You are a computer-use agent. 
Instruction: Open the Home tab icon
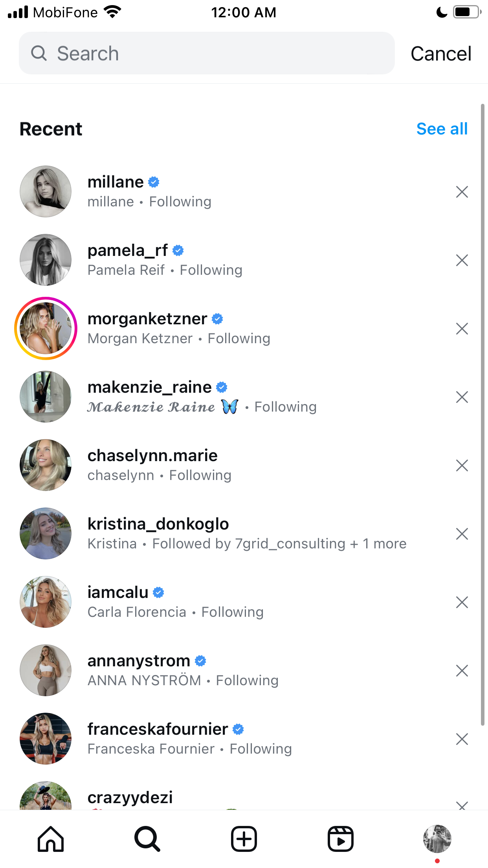[x=51, y=839]
